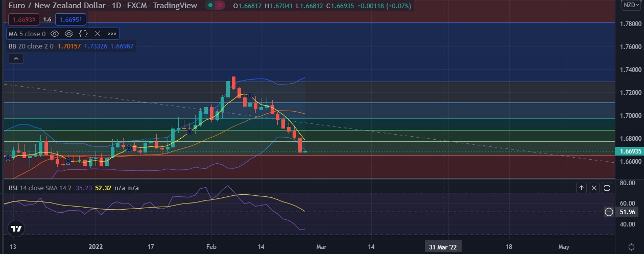This screenshot has height=254, width=644.
Task: Click the red data-mode wave icon
Action: click(220, 6)
